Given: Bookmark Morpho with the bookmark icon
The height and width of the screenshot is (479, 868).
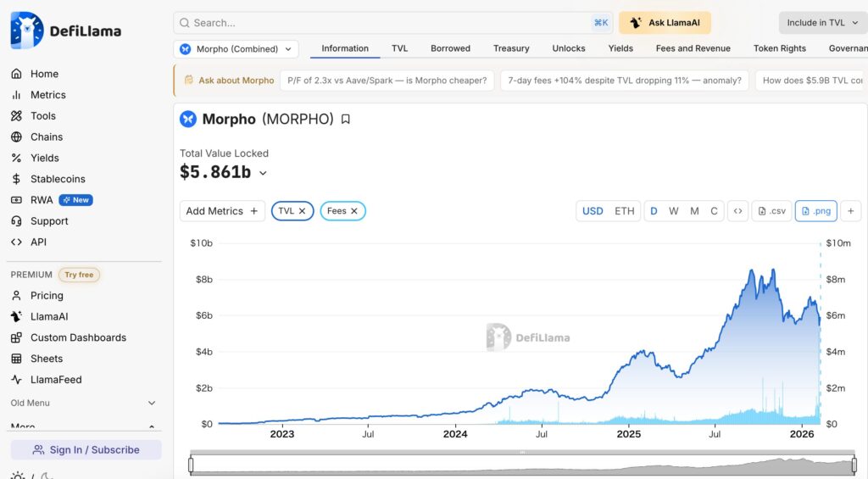Looking at the screenshot, I should coord(345,120).
